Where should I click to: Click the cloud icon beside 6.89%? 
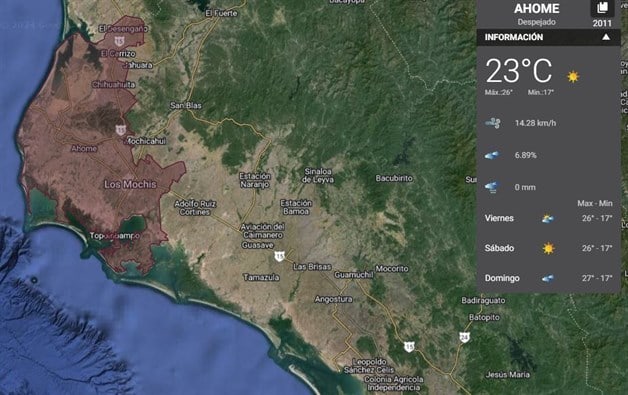(492, 155)
